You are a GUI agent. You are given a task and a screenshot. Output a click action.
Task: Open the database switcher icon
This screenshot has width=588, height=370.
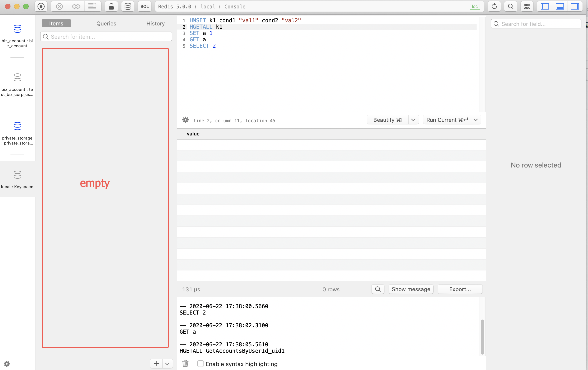(128, 7)
